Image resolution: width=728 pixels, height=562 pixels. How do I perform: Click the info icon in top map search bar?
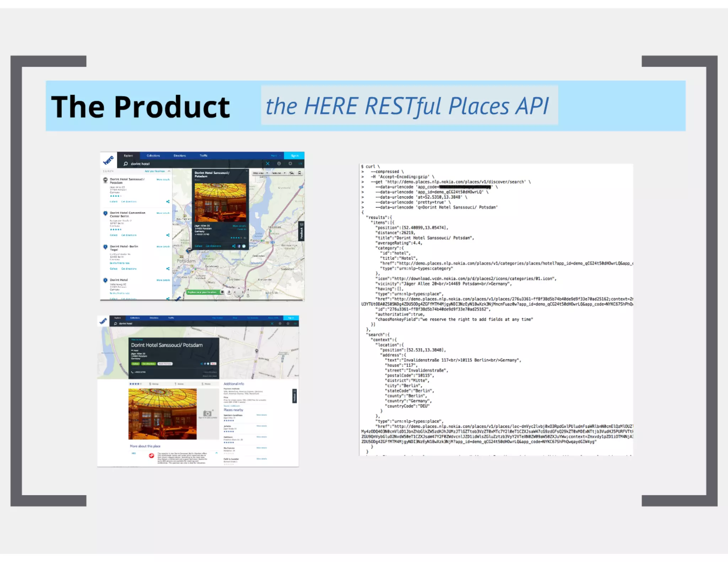[x=279, y=164]
